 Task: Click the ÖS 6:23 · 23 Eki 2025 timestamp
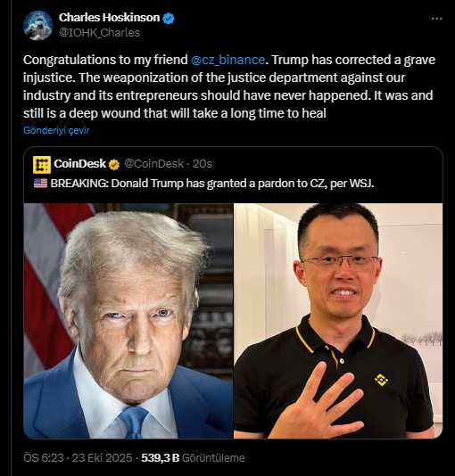click(x=78, y=458)
